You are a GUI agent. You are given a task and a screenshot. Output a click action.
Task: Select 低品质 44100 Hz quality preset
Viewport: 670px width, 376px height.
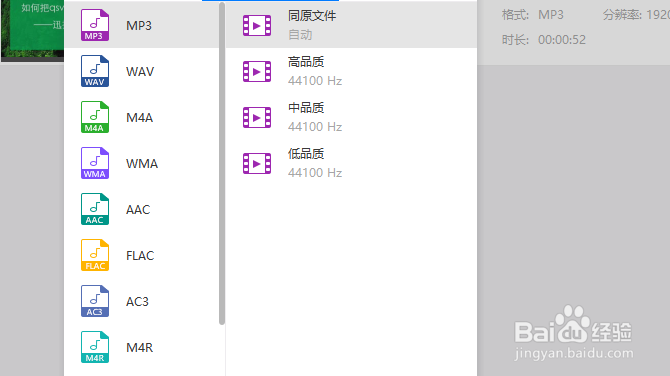coord(351,163)
